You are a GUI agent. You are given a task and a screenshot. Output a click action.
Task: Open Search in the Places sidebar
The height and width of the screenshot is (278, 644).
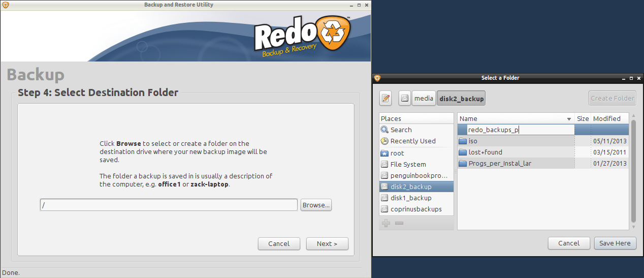(x=401, y=130)
